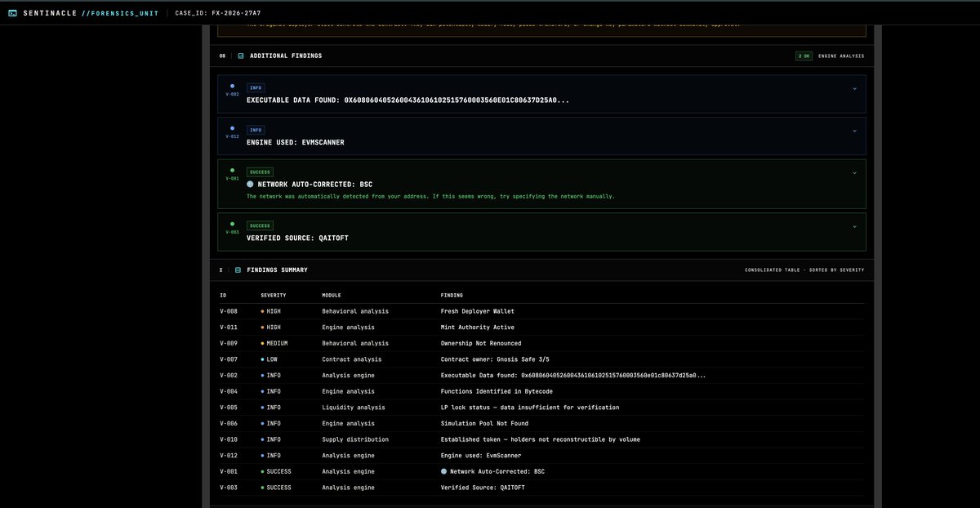Click the V-010 row ID cell
The width and height of the screenshot is (980, 508).
click(229, 439)
